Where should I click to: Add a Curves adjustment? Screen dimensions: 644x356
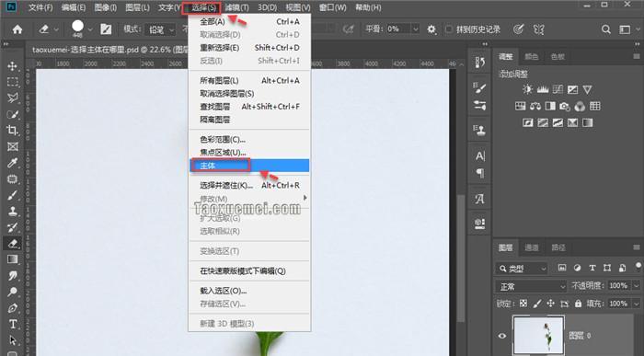(x=558, y=89)
